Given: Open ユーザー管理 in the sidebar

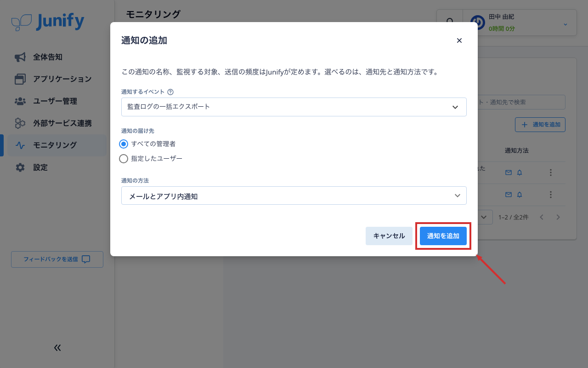Looking at the screenshot, I should (x=57, y=101).
